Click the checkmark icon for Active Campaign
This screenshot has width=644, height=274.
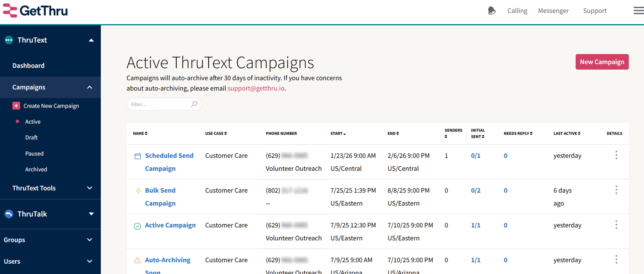point(137,226)
